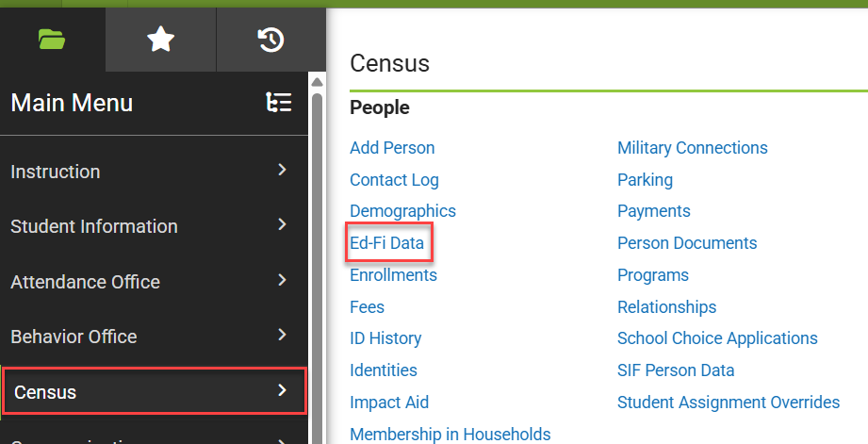Open School Choice Applications link
868x444 pixels.
coord(717,338)
